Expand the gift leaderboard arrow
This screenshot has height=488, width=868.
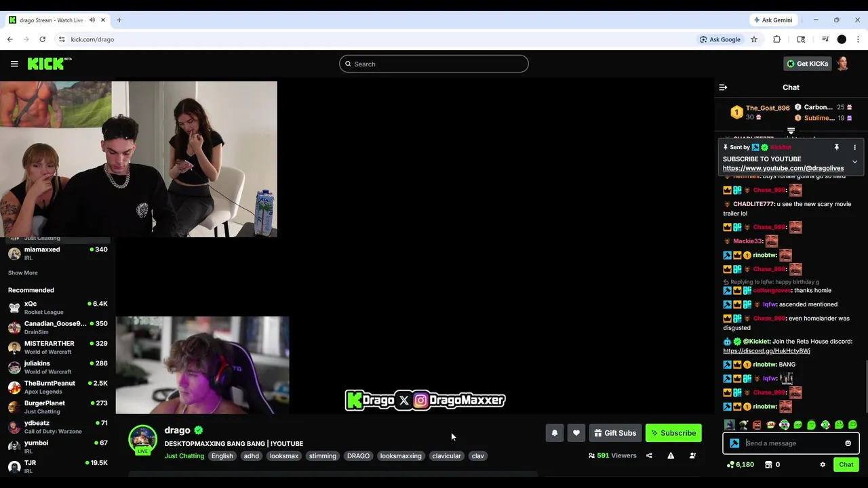pyautogui.click(x=791, y=131)
